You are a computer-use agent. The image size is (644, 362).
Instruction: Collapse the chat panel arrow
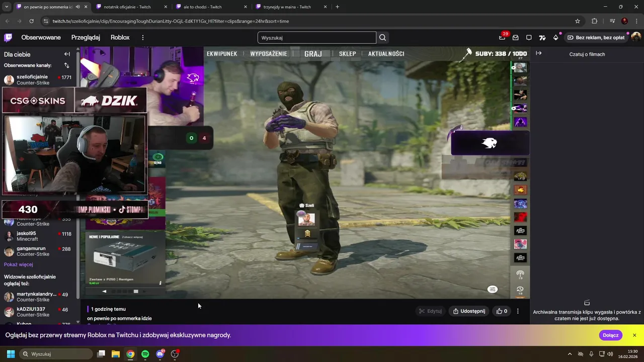point(539,53)
